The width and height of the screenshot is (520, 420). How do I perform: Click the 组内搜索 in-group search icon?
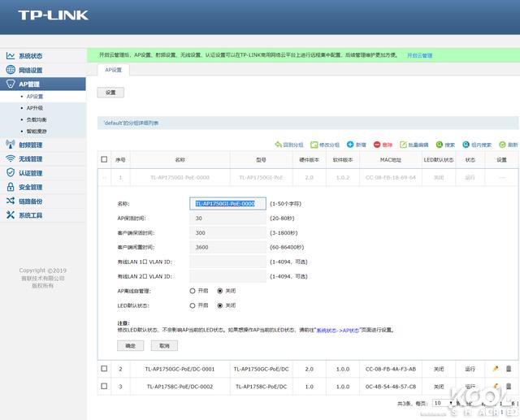point(466,145)
